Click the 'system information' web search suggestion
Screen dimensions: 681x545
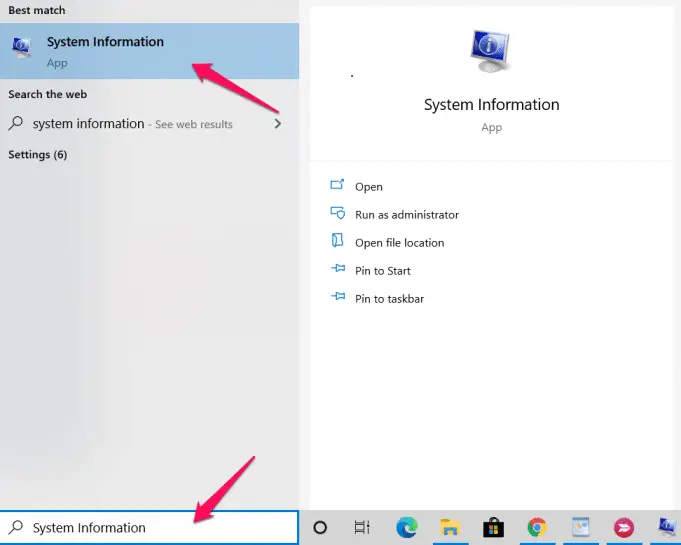(88, 124)
